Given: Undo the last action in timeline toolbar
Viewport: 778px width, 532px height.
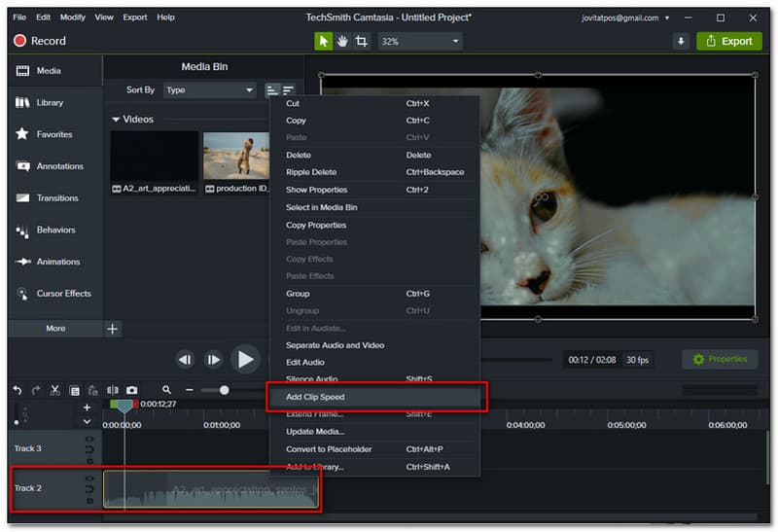Looking at the screenshot, I should (18, 390).
